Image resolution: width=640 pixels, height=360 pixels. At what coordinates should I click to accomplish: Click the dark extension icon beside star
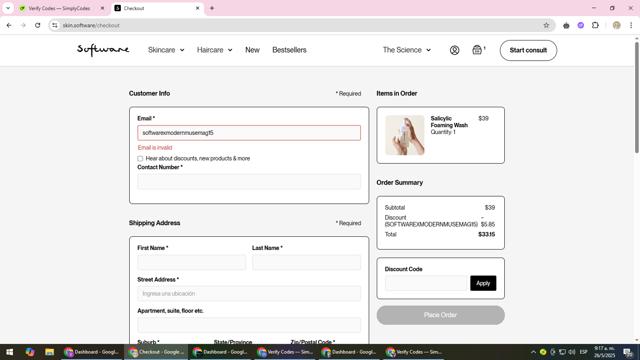[x=566, y=25]
